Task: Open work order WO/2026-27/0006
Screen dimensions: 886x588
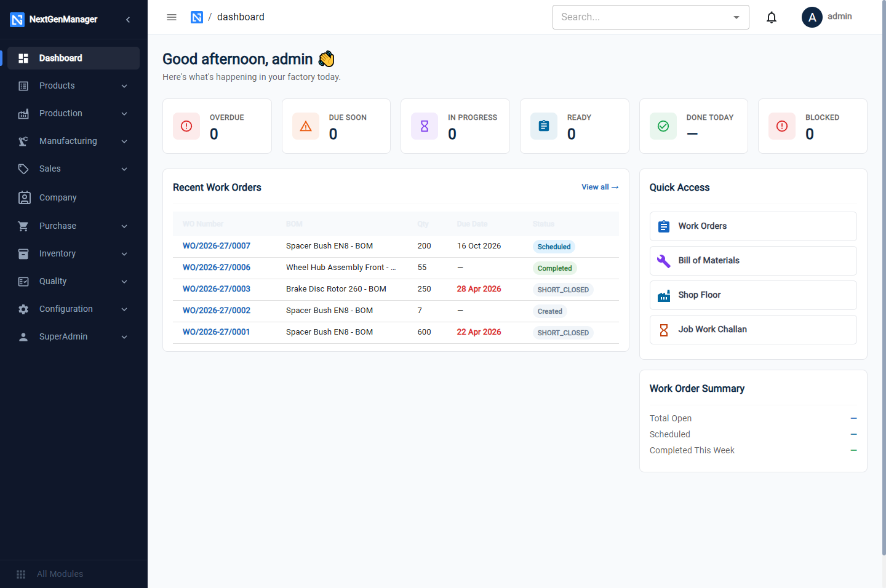Action: (x=217, y=268)
